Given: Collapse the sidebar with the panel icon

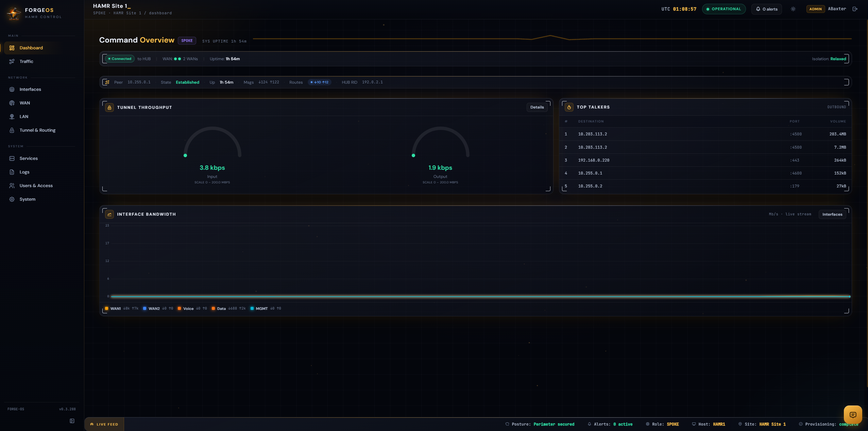Looking at the screenshot, I should tap(72, 421).
